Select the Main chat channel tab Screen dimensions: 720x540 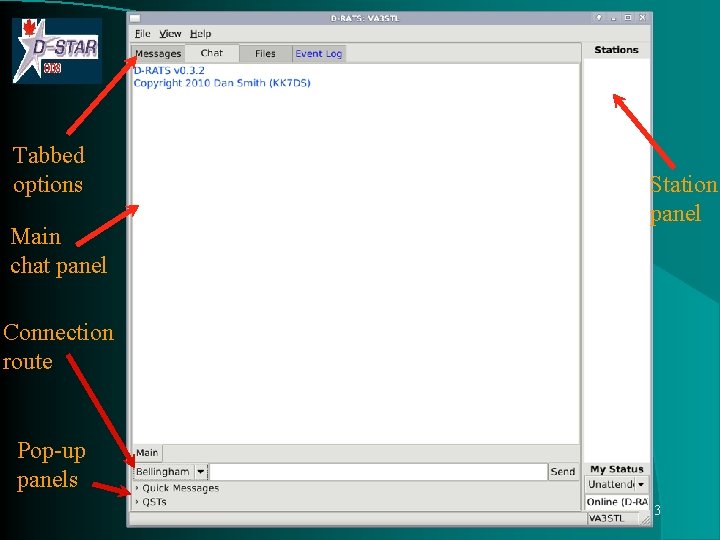pos(147,453)
